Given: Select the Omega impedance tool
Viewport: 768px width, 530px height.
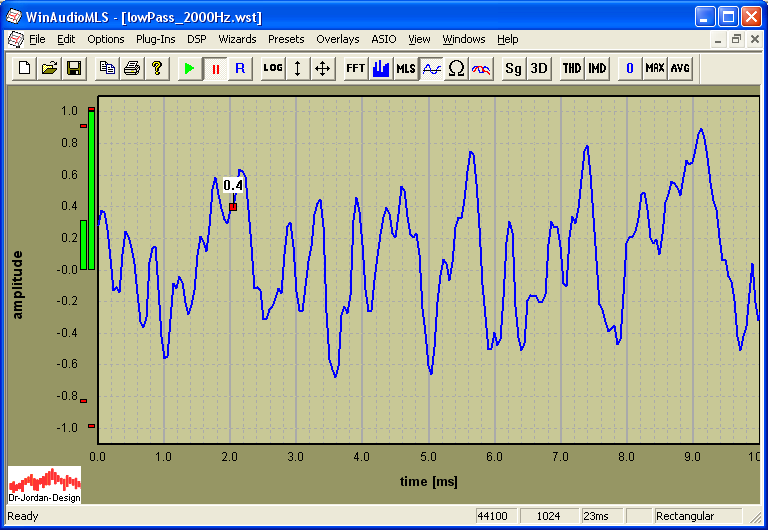Looking at the screenshot, I should pos(456,68).
